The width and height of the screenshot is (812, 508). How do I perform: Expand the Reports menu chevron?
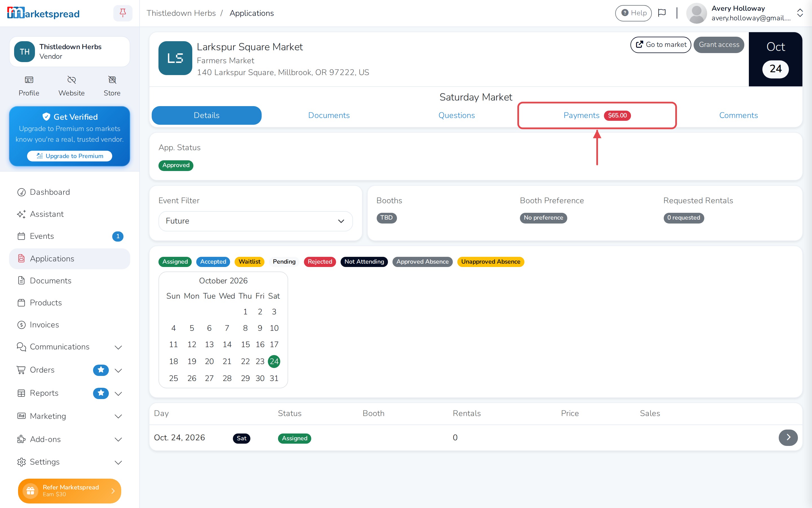coord(118,393)
